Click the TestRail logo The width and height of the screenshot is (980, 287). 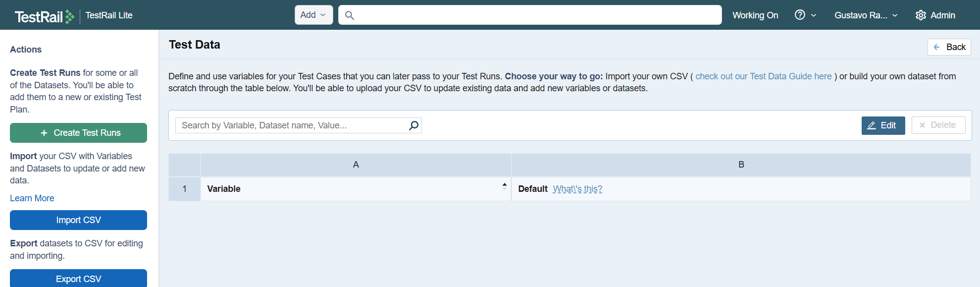click(44, 16)
